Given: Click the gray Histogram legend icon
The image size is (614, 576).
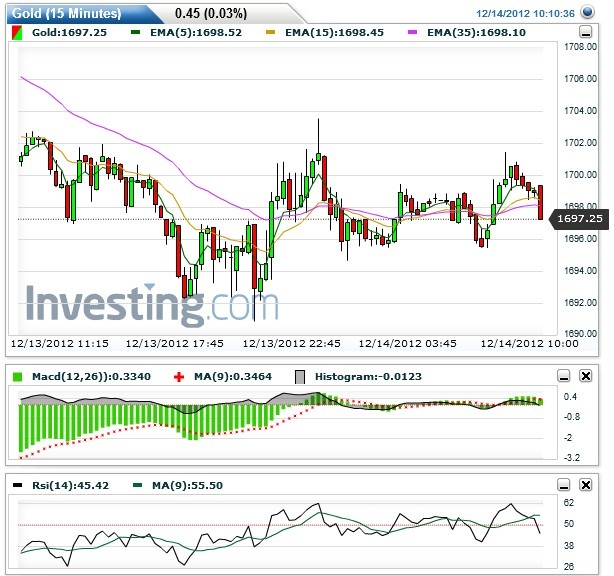Looking at the screenshot, I should coord(300,377).
